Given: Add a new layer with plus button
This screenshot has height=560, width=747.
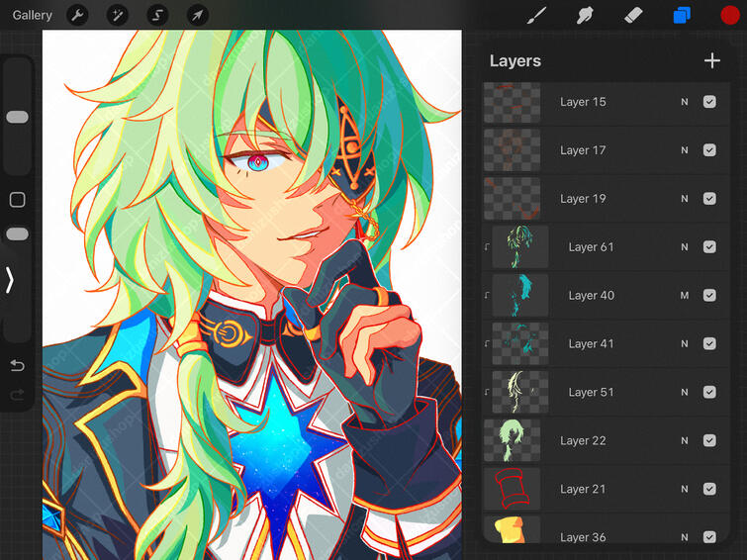Looking at the screenshot, I should (711, 61).
